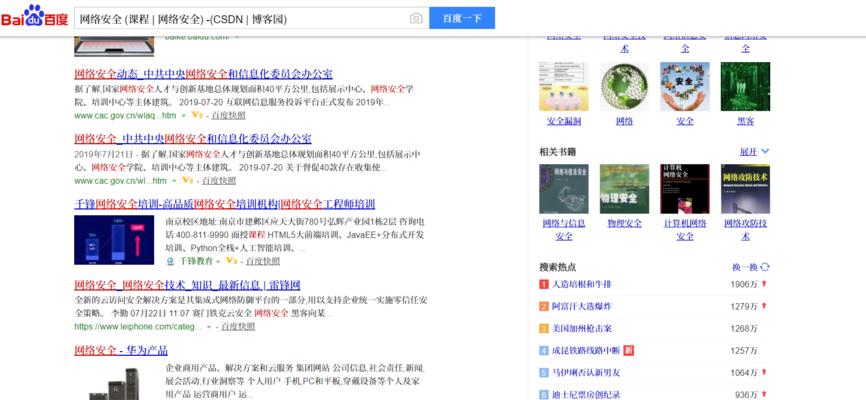Expand dropdown arrow beside www.cac.gov.cn/wlaq...htm
Screen dimensions: 866x400
coord(184,115)
